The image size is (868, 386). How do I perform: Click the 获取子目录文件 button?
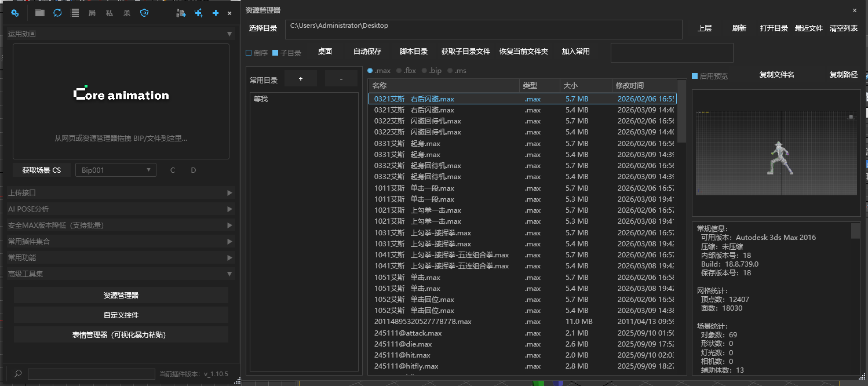[466, 52]
